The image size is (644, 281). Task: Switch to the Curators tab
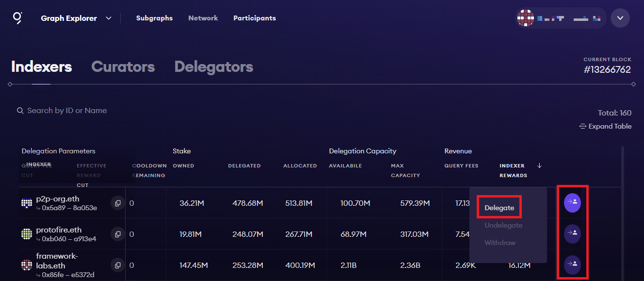coord(123,66)
